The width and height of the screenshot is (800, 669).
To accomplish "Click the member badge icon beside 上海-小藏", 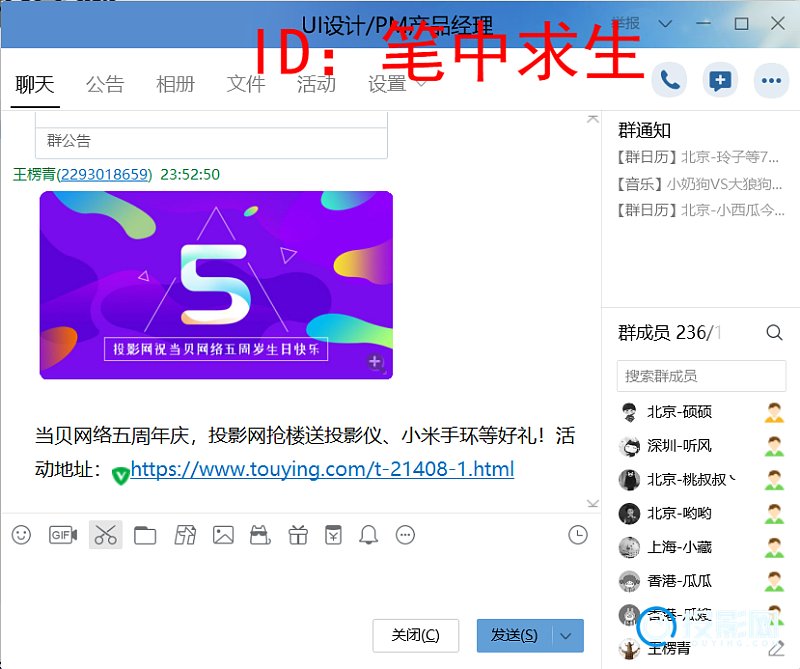I will point(774,547).
